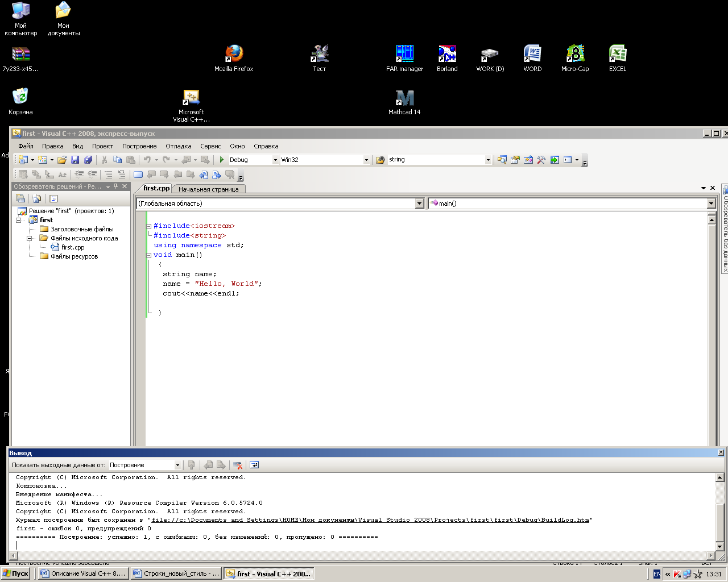Click the Comment selected lines icon

click(x=108, y=174)
